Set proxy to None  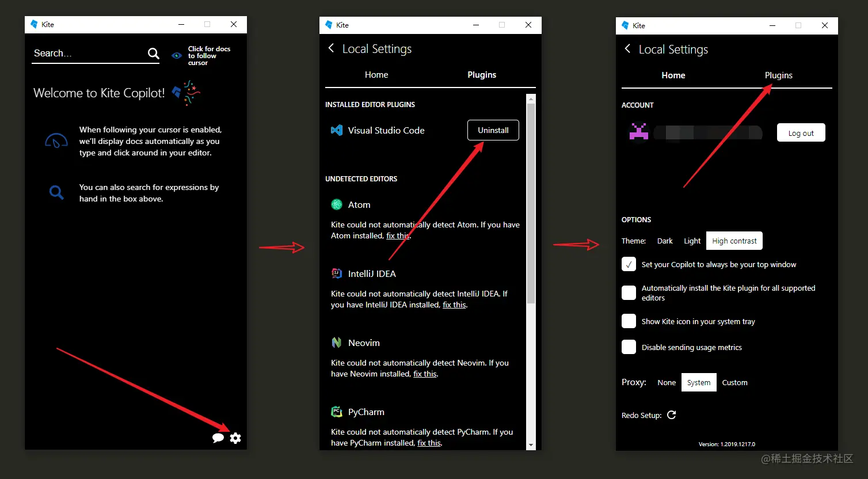pyautogui.click(x=667, y=382)
